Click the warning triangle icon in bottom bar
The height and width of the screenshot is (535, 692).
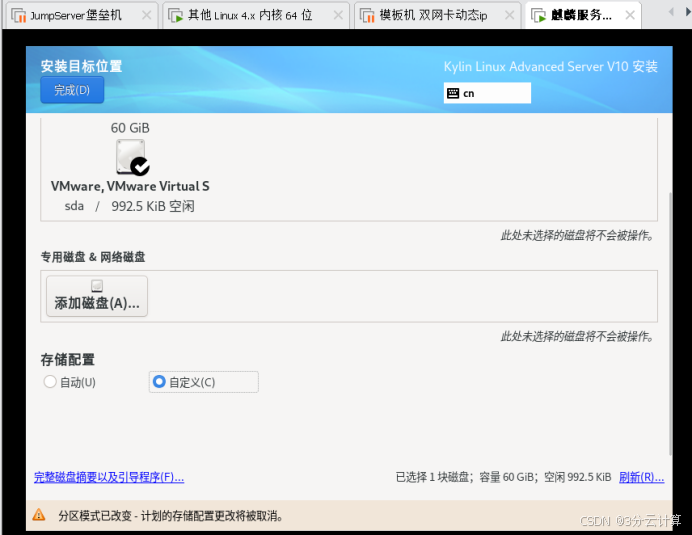[x=39, y=515]
